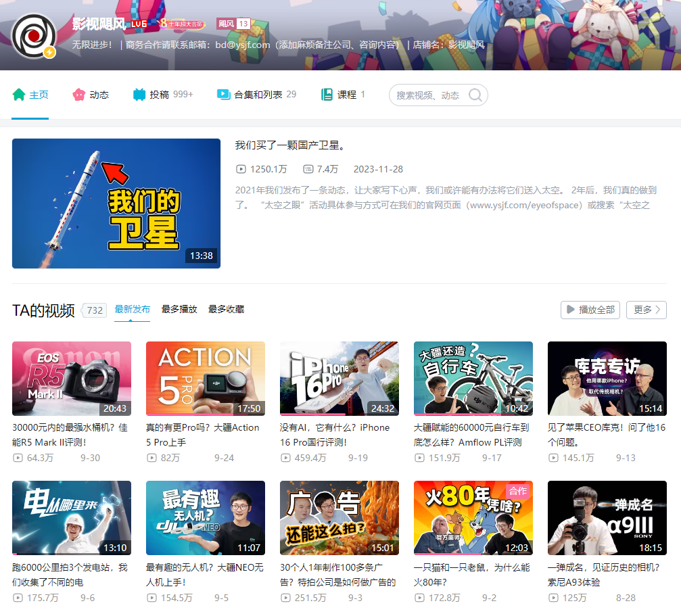Click the pink 动态 icon

pos(78,95)
